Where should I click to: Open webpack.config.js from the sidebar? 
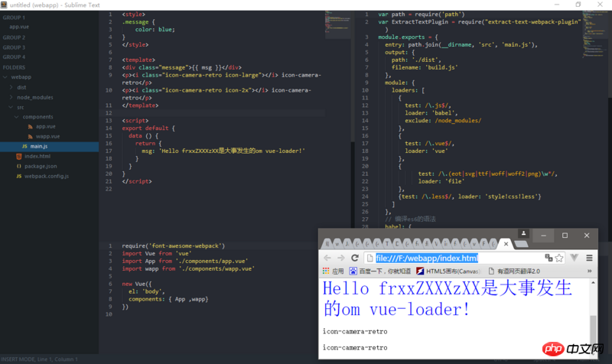click(46, 176)
